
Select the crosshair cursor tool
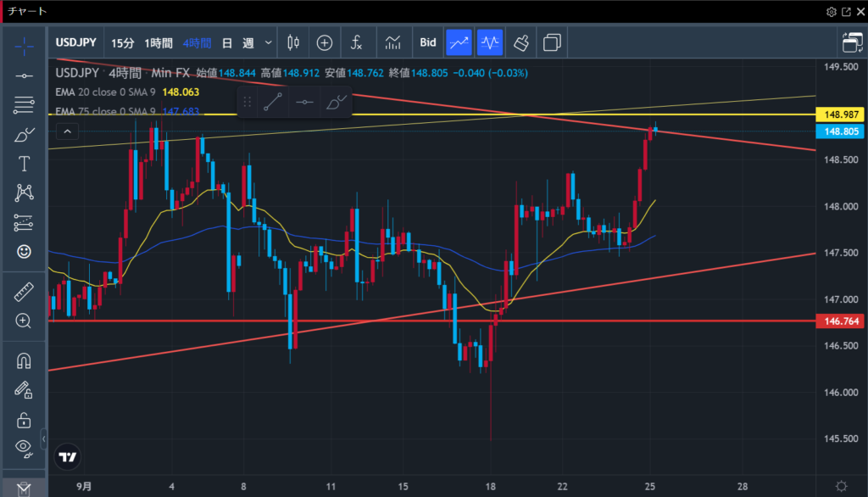point(24,45)
